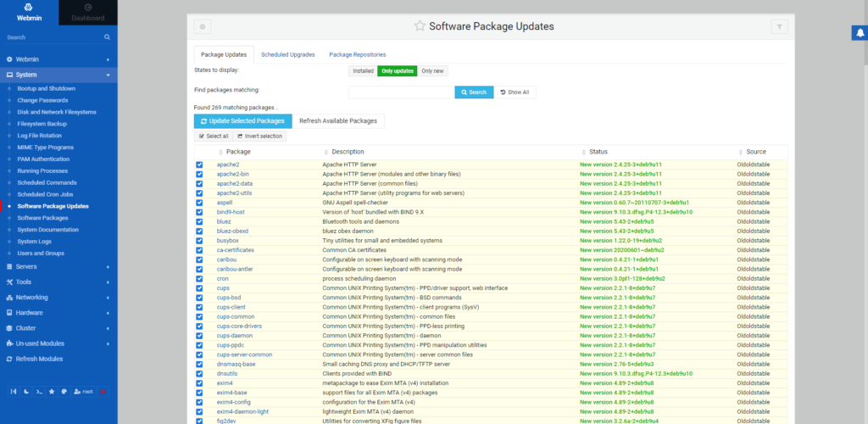
Task: Open the command shell terminal icon
Action: [39, 391]
